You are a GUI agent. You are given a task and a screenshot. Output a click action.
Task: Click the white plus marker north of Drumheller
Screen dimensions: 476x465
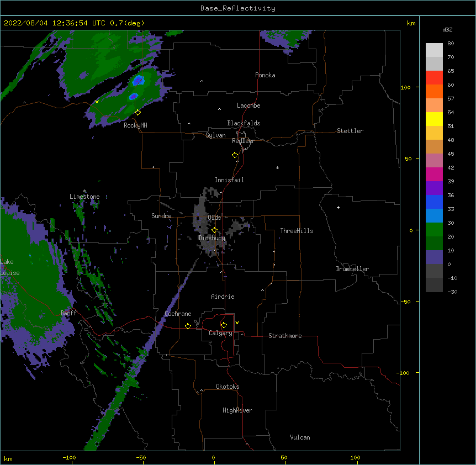click(x=338, y=207)
